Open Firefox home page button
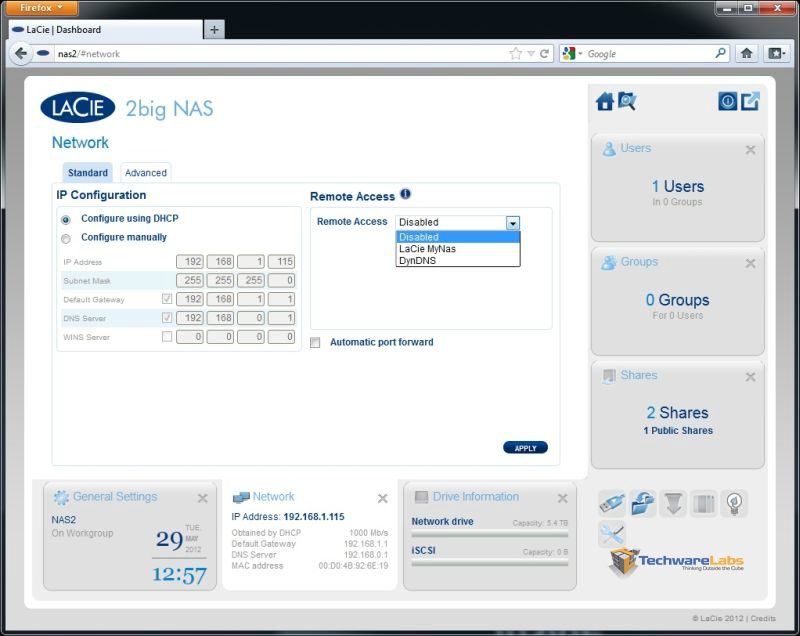The height and width of the screenshot is (636, 800). [x=746, y=54]
